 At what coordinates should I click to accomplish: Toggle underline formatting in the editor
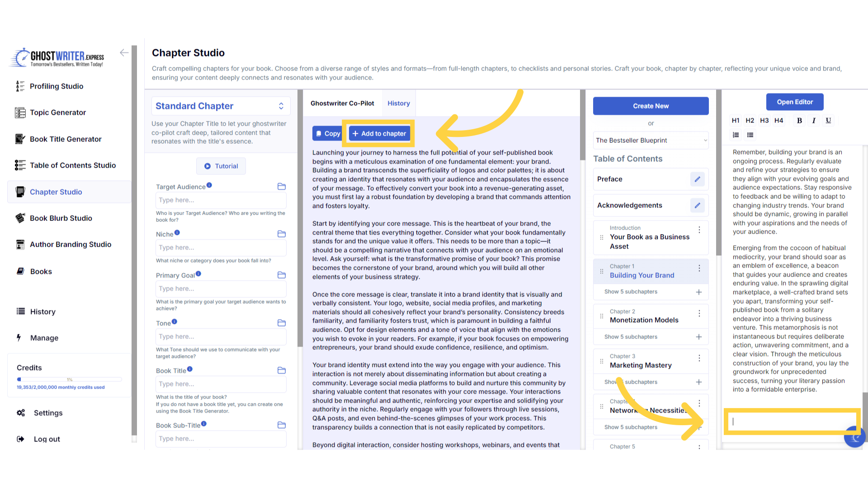[x=828, y=121]
